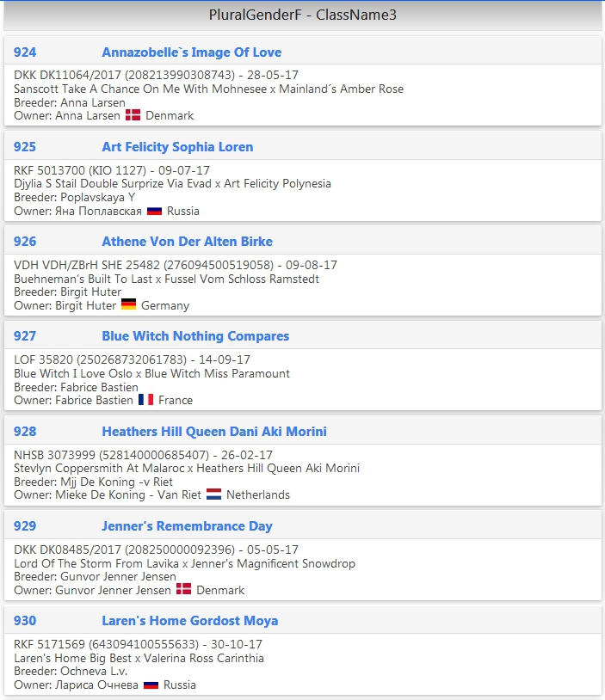Open Heathers Hill Queen Dani Aki Morini
The height and width of the screenshot is (700, 605).
tap(214, 431)
